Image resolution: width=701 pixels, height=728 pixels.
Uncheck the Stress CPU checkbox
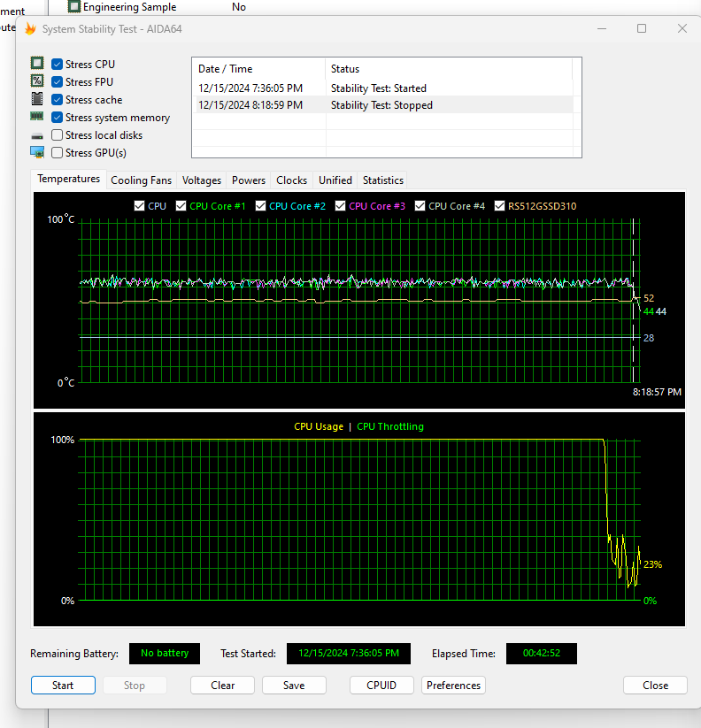(58, 64)
